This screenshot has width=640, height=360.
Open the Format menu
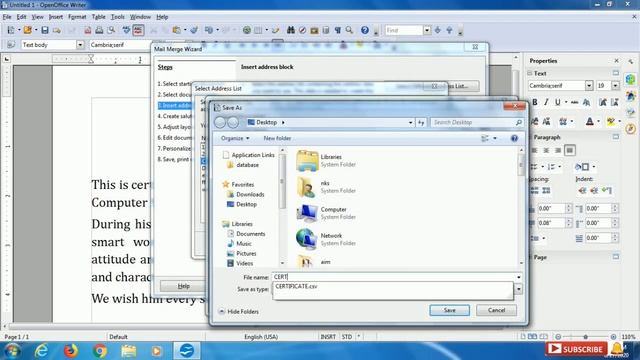click(77, 17)
